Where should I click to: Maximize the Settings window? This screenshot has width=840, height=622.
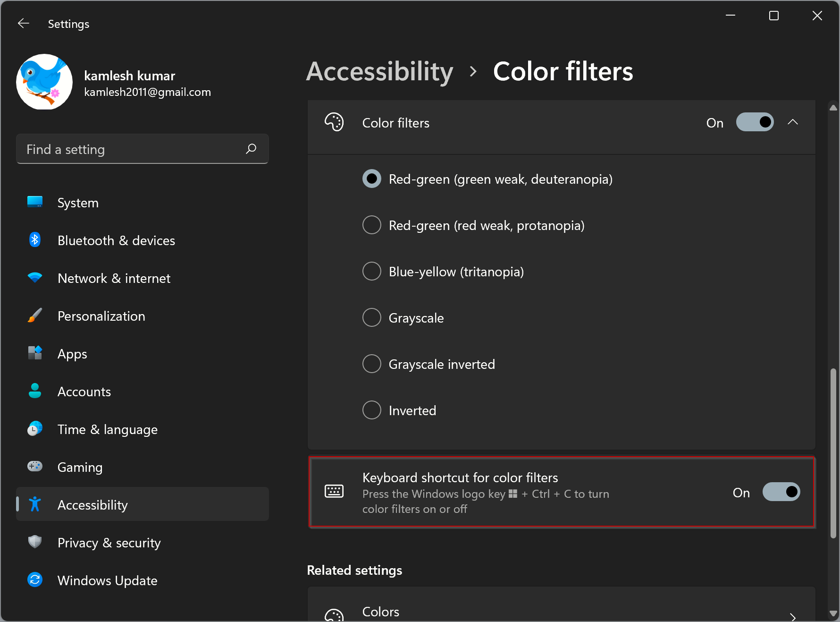[x=774, y=16]
